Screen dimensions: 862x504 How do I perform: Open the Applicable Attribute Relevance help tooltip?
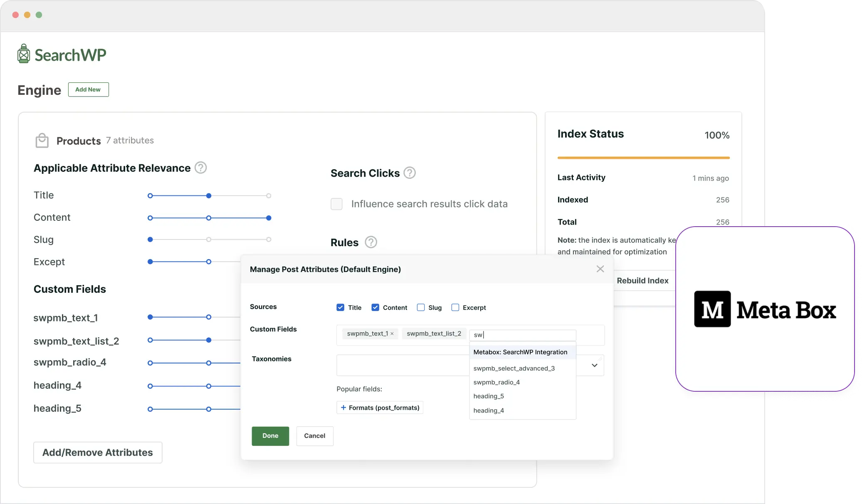[201, 168]
